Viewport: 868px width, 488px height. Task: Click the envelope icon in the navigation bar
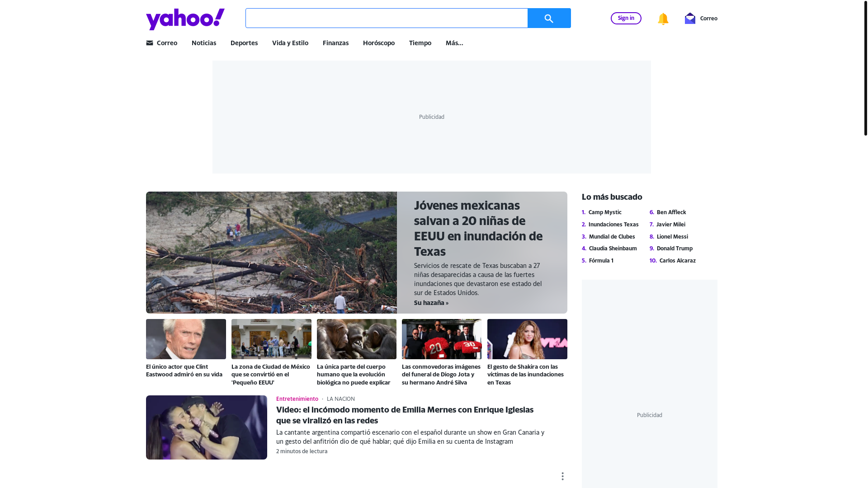click(150, 43)
